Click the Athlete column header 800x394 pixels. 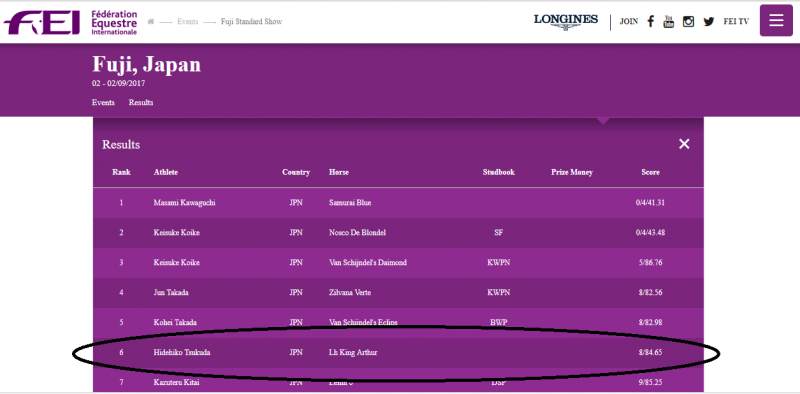click(x=166, y=173)
